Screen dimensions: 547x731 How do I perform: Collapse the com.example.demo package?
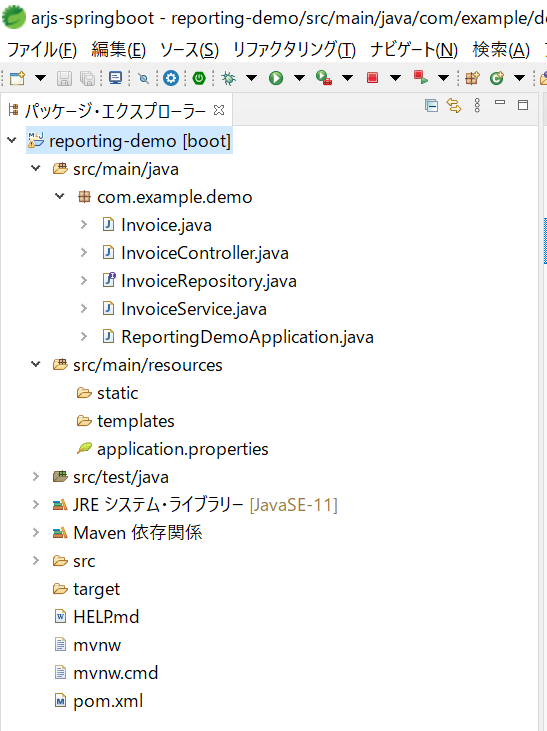[x=60, y=196]
